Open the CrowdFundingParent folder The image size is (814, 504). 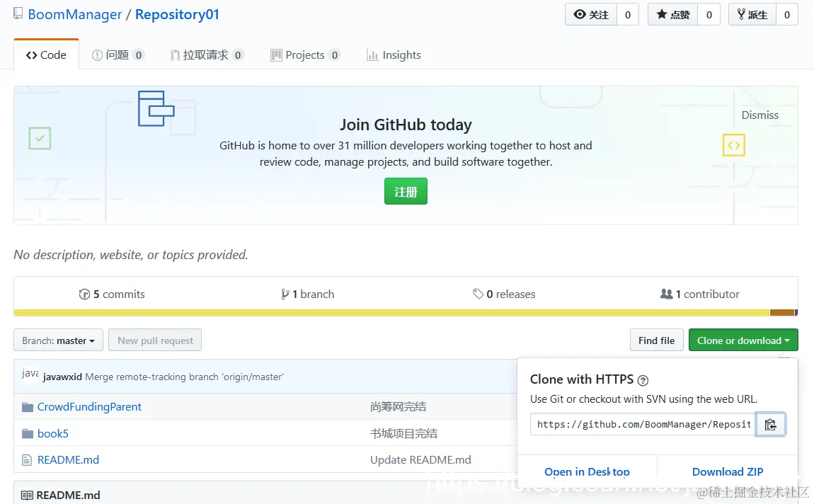click(x=89, y=407)
